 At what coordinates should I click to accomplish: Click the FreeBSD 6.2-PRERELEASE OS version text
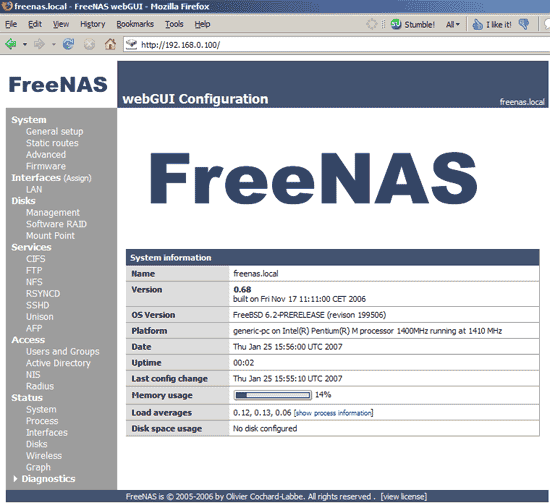tap(309, 315)
